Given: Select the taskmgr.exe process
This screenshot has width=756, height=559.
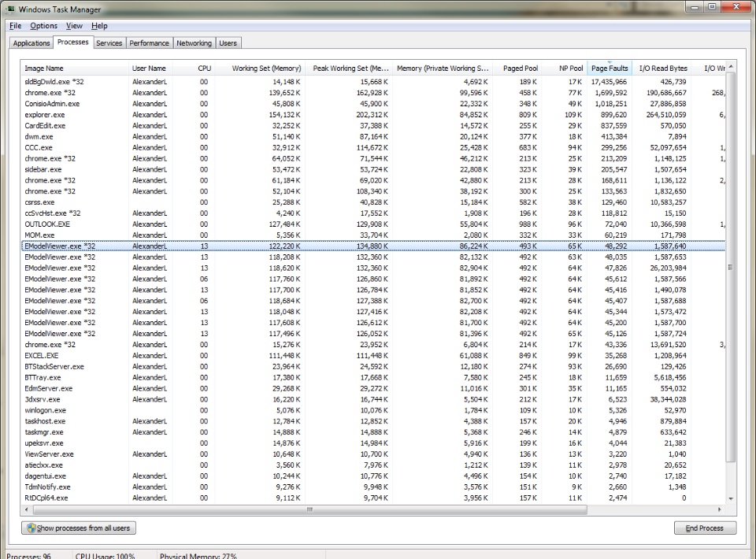Looking at the screenshot, I should 373,432.
